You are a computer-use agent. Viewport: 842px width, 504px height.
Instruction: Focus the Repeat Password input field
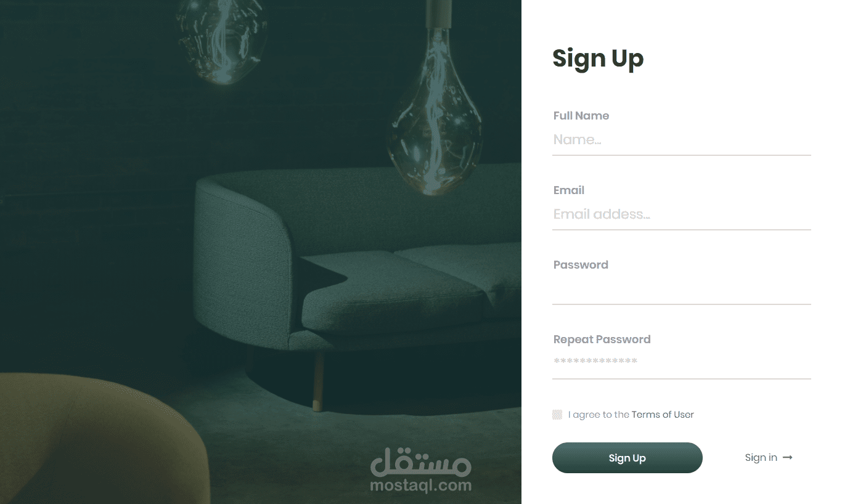point(681,364)
